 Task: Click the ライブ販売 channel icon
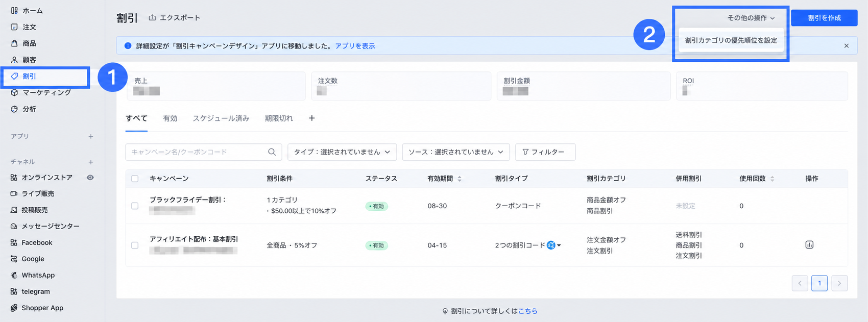coord(14,193)
